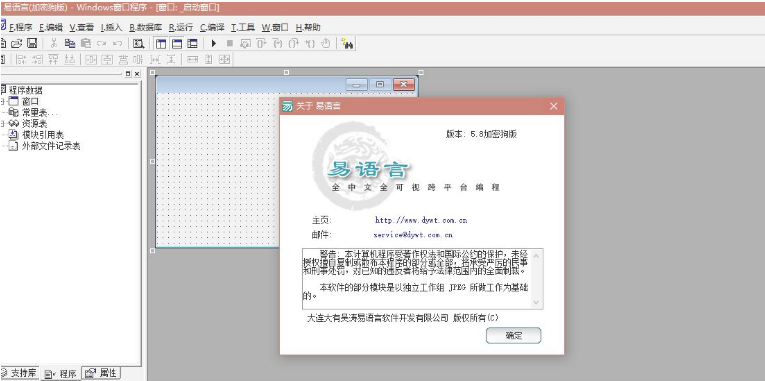Select 模块引用表 in the program tree
The height and width of the screenshot is (381, 765).
tap(43, 135)
